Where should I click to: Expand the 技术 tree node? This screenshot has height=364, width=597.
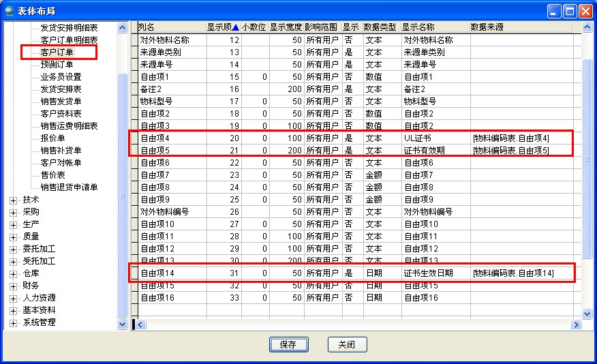13,200
